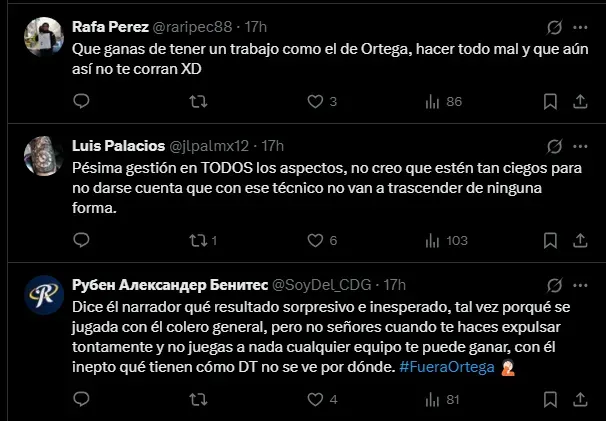Reply to Rafa Perez's tweet
606x421 pixels.
coord(81,101)
